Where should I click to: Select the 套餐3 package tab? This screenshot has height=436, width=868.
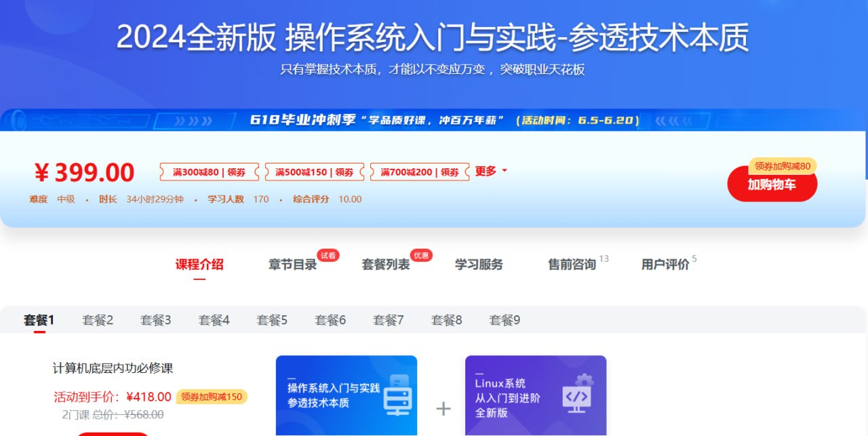point(155,320)
